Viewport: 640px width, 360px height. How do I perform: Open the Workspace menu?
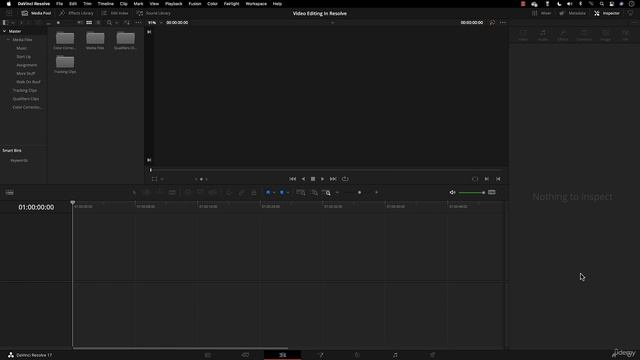click(x=256, y=4)
